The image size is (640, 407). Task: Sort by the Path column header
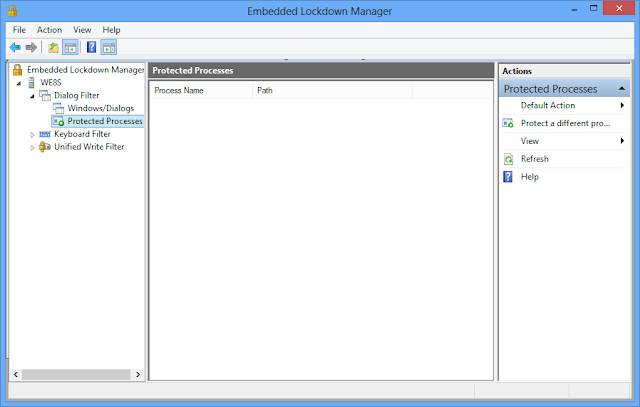(332, 90)
